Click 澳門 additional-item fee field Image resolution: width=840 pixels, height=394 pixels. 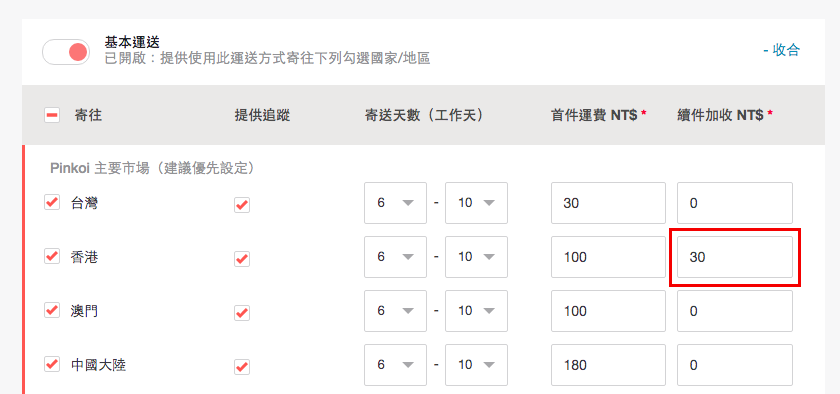click(734, 311)
